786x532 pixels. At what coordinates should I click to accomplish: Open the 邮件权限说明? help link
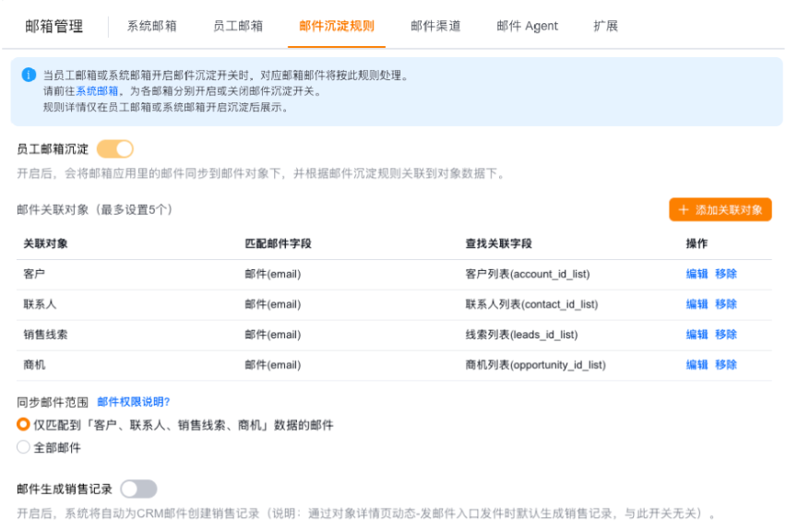coord(134,402)
